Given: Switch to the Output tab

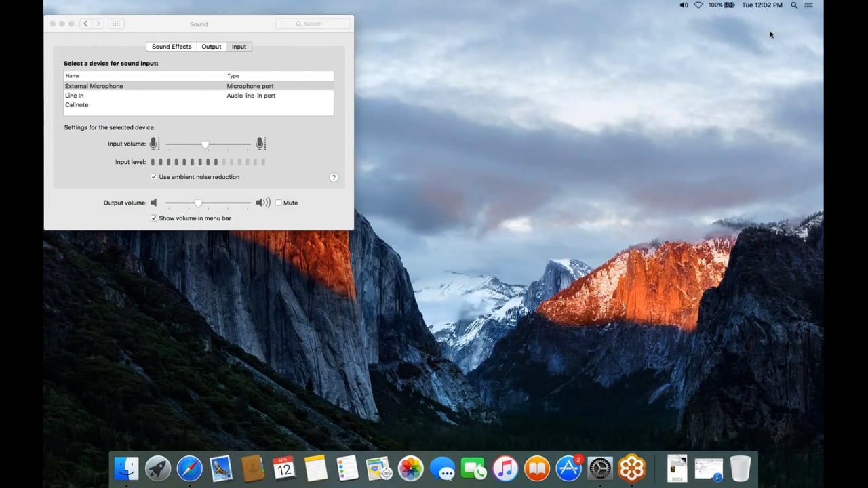Looking at the screenshot, I should [x=212, y=47].
